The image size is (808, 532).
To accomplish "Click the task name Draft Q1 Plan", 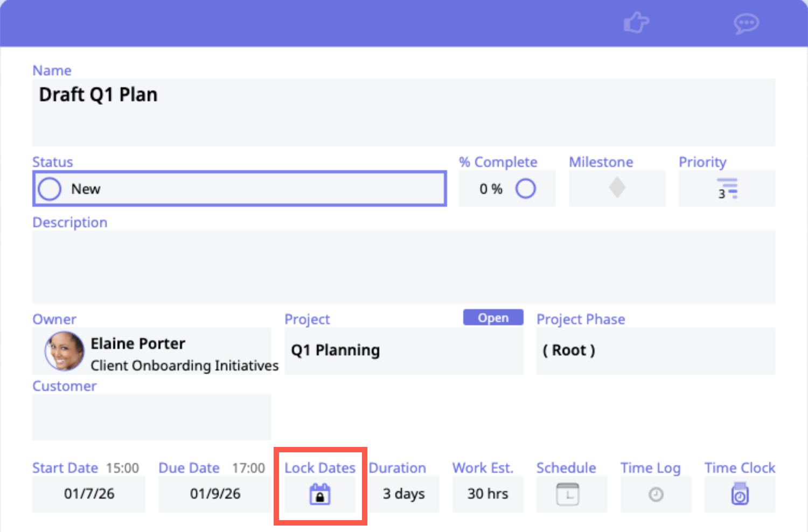I will tap(98, 95).
